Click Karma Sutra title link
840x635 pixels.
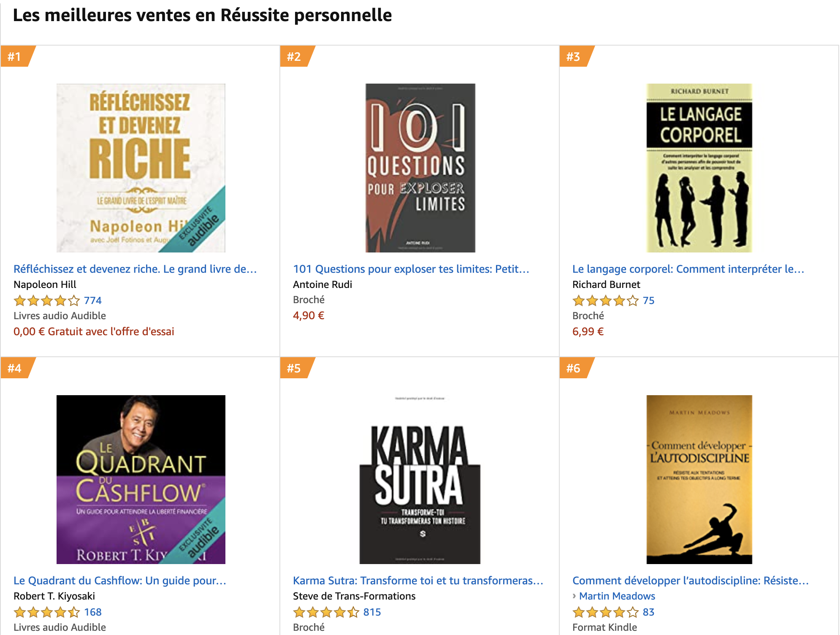[418, 581]
